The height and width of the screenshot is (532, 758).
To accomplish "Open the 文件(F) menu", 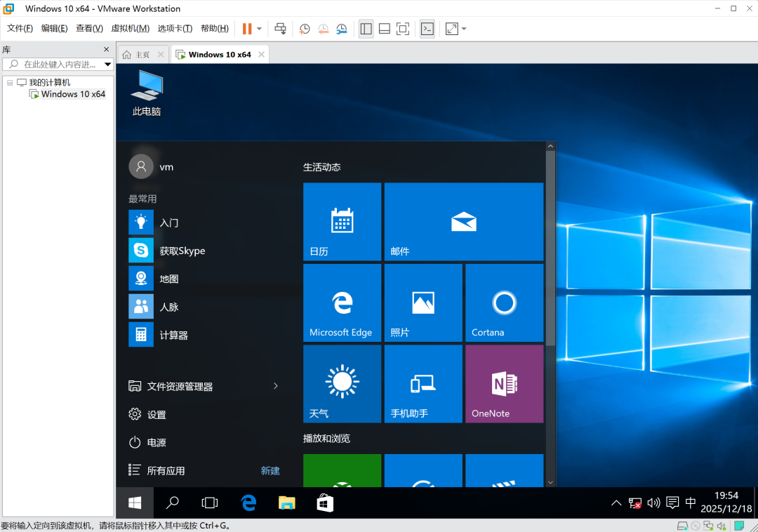I will click(20, 28).
